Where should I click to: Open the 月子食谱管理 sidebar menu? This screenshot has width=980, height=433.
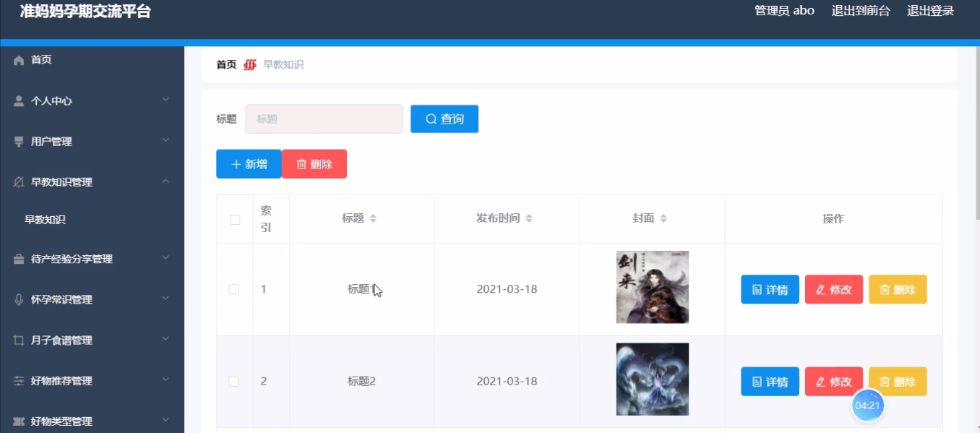click(x=92, y=340)
